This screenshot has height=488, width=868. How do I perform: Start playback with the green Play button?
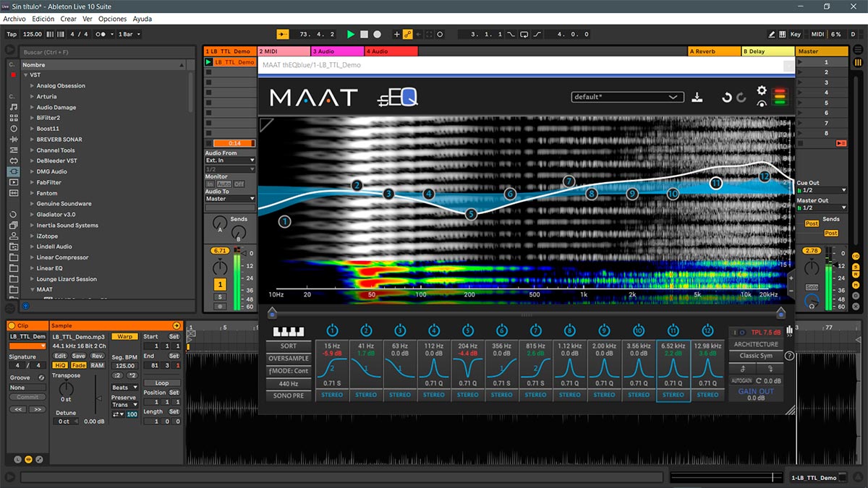pos(351,34)
